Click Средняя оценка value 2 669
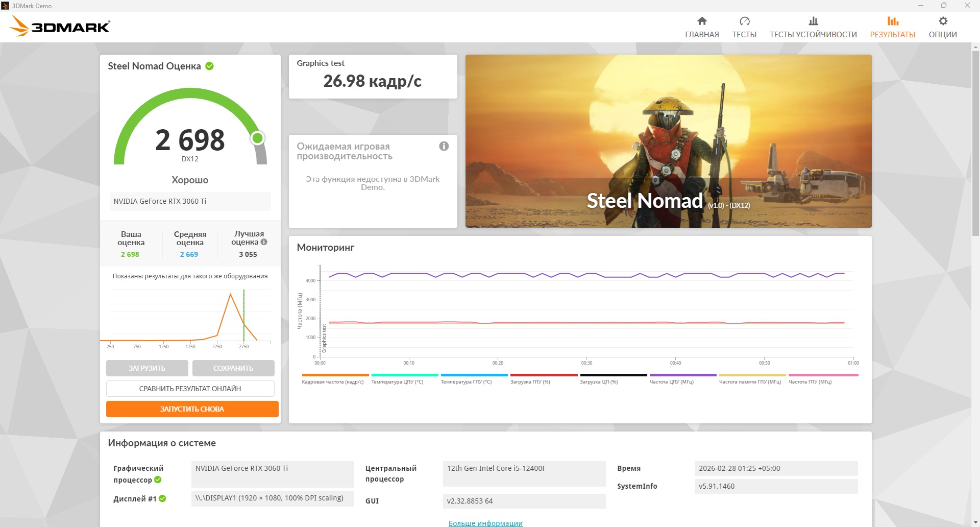This screenshot has height=527, width=980. pos(189,254)
